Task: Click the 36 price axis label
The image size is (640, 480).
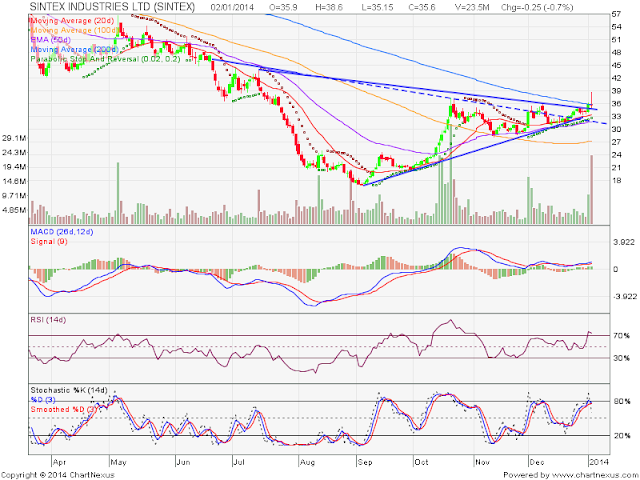Action: pyautogui.click(x=616, y=104)
